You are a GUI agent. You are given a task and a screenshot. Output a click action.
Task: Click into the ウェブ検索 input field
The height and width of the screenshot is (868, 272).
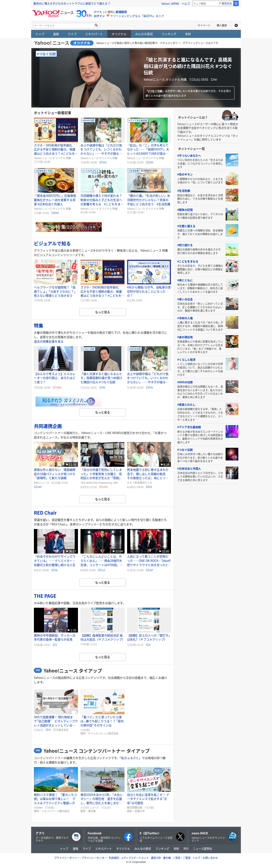click(x=205, y=3)
